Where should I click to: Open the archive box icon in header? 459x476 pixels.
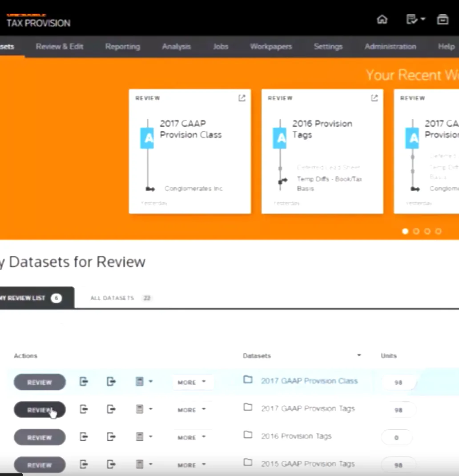click(442, 19)
